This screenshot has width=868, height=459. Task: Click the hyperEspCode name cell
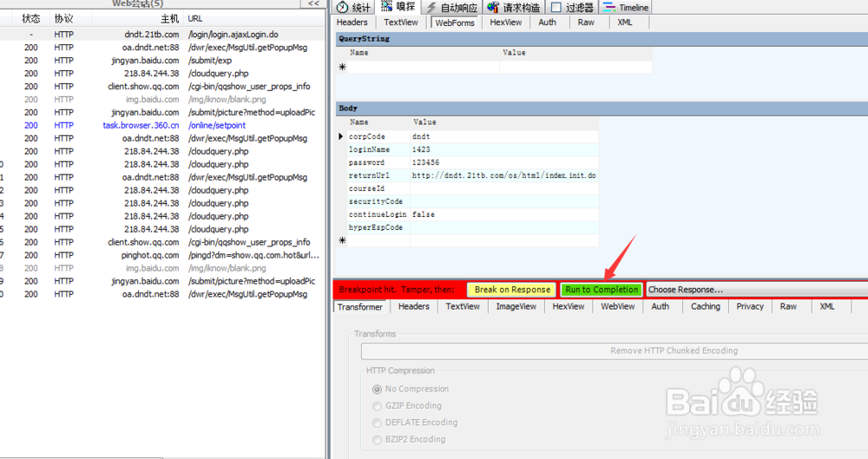(x=378, y=227)
